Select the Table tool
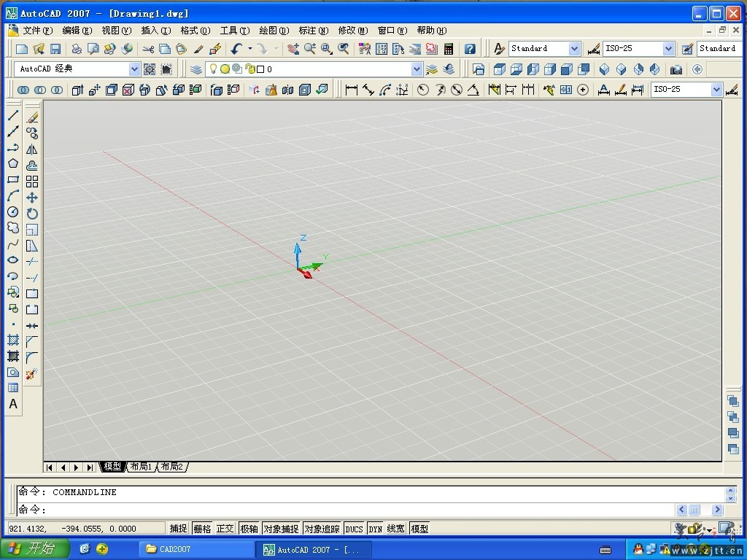Viewport: 747px width, 560px height. click(13, 388)
